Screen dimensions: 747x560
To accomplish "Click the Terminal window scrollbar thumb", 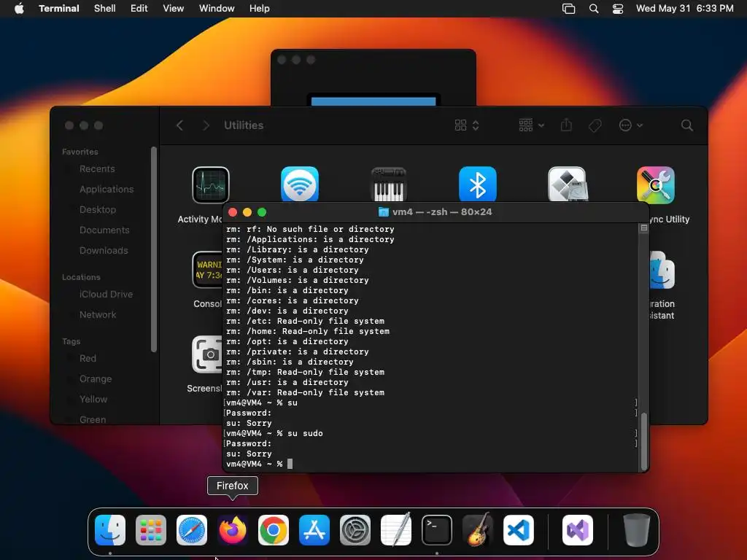I will [644, 441].
